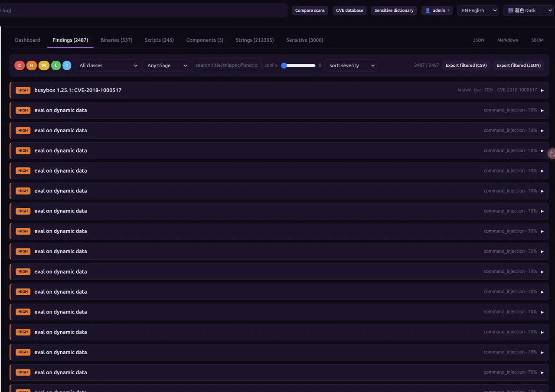The width and height of the screenshot is (555, 392).
Task: Switch to the Dashboard tab
Action: coord(27,40)
